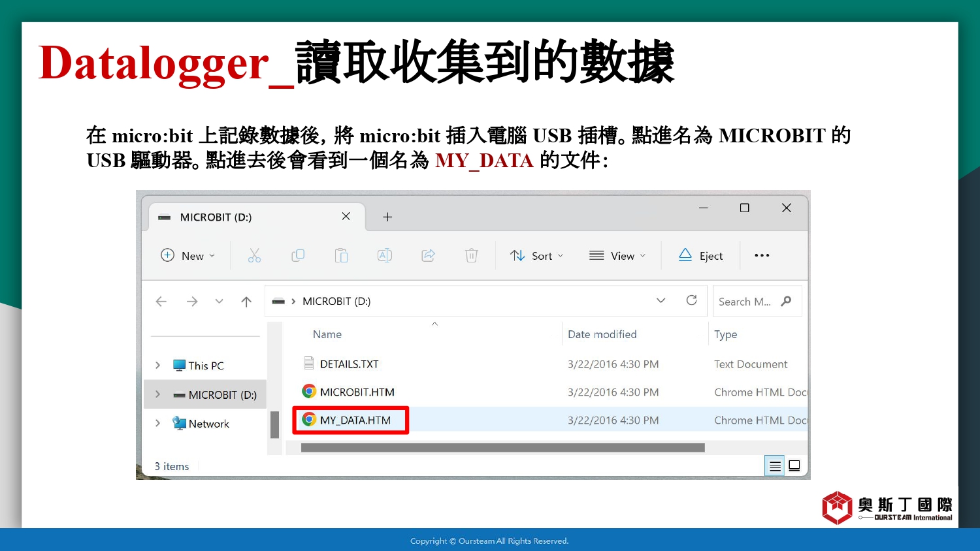Close the Explorer window
The image size is (980, 551).
(x=787, y=208)
